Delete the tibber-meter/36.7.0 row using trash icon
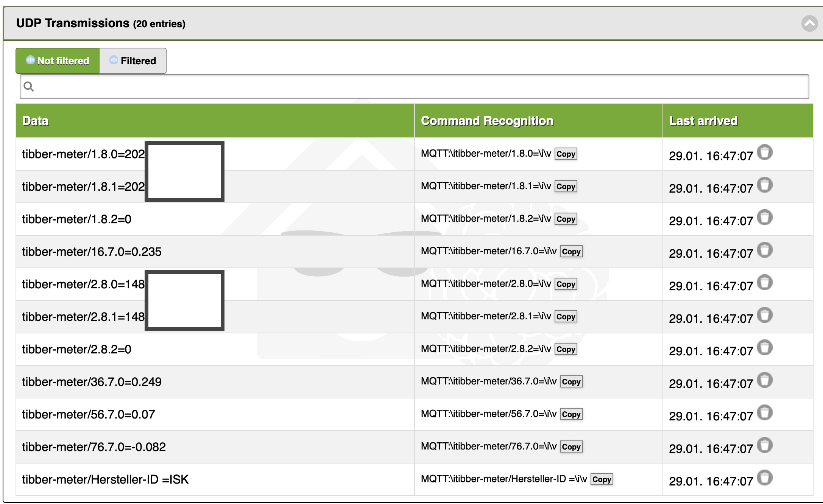823x504 pixels. pos(764,381)
